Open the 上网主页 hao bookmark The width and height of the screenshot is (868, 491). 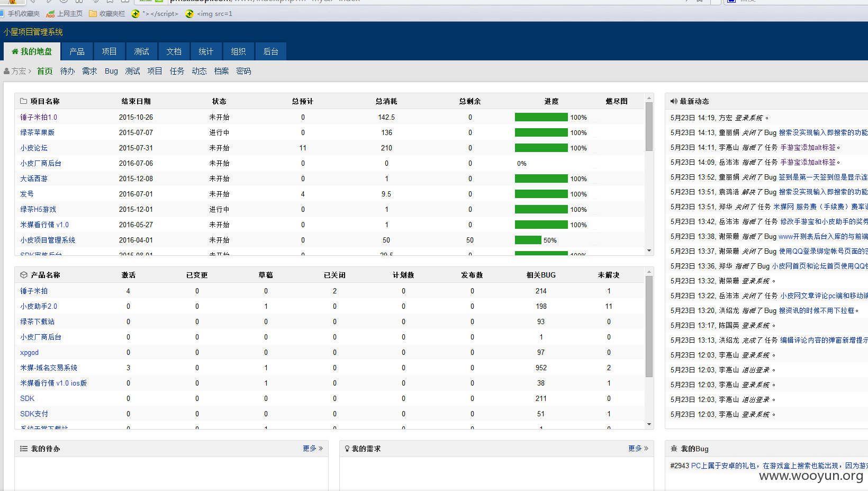pos(65,14)
